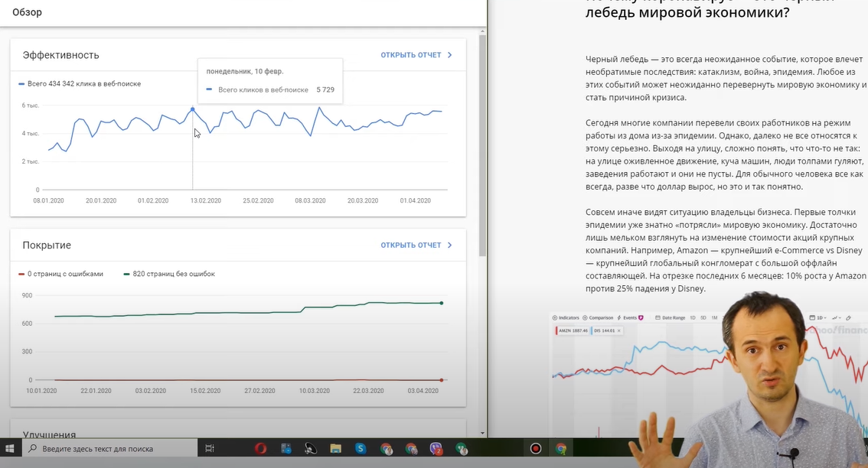
Task: Click the red end point of the errors line
Action: 441,380
